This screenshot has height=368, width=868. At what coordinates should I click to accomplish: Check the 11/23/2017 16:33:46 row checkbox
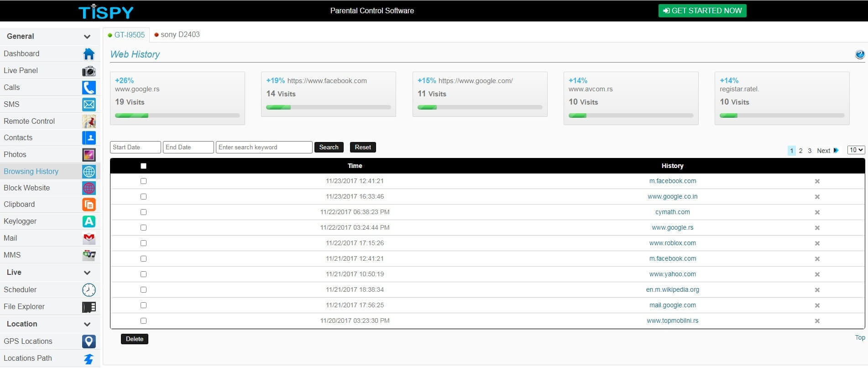(144, 197)
